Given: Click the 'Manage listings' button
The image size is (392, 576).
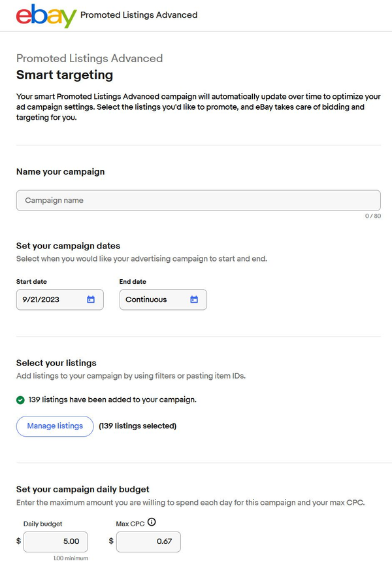Looking at the screenshot, I should (x=54, y=426).
